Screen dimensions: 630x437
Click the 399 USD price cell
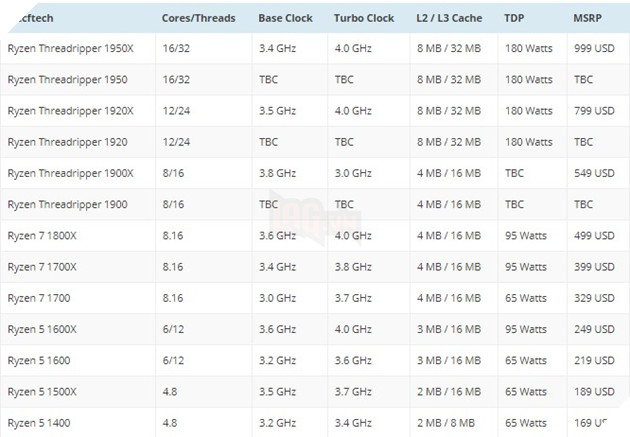(594, 267)
